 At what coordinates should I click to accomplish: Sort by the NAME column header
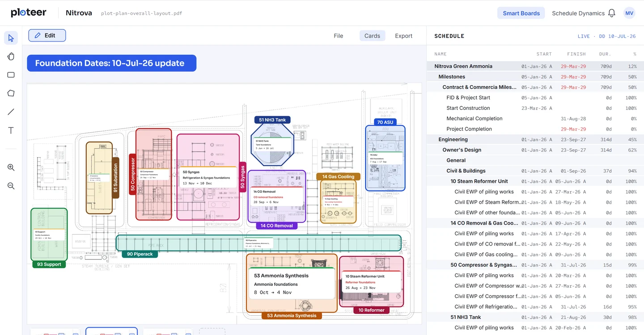(441, 54)
